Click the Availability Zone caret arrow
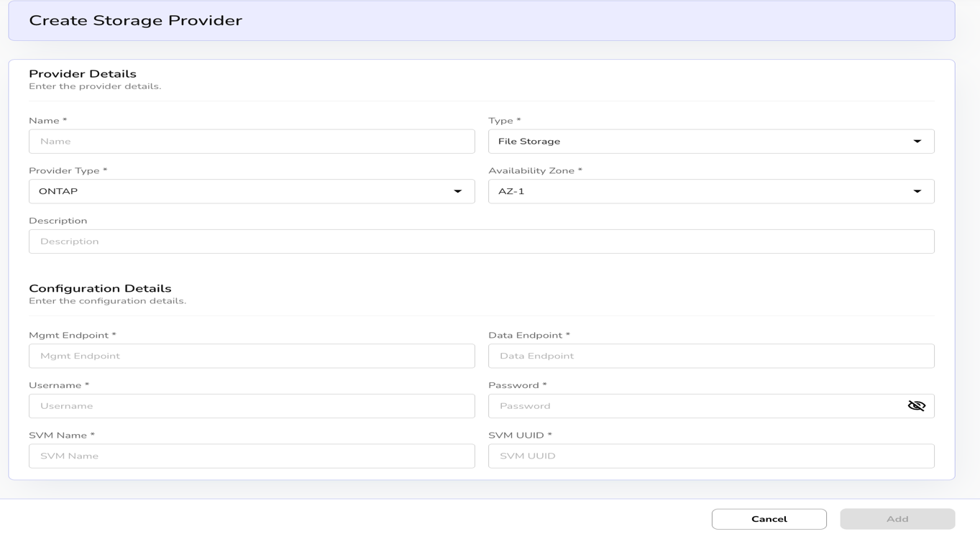 point(917,192)
